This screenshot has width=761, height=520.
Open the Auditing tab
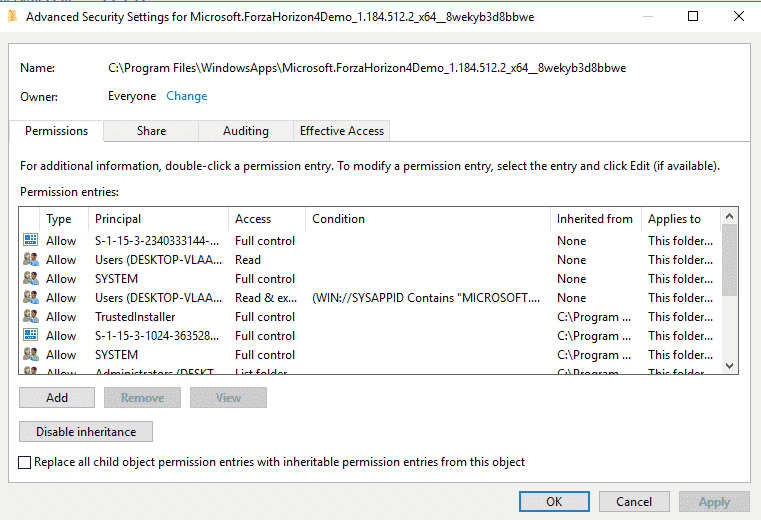pyautogui.click(x=246, y=131)
